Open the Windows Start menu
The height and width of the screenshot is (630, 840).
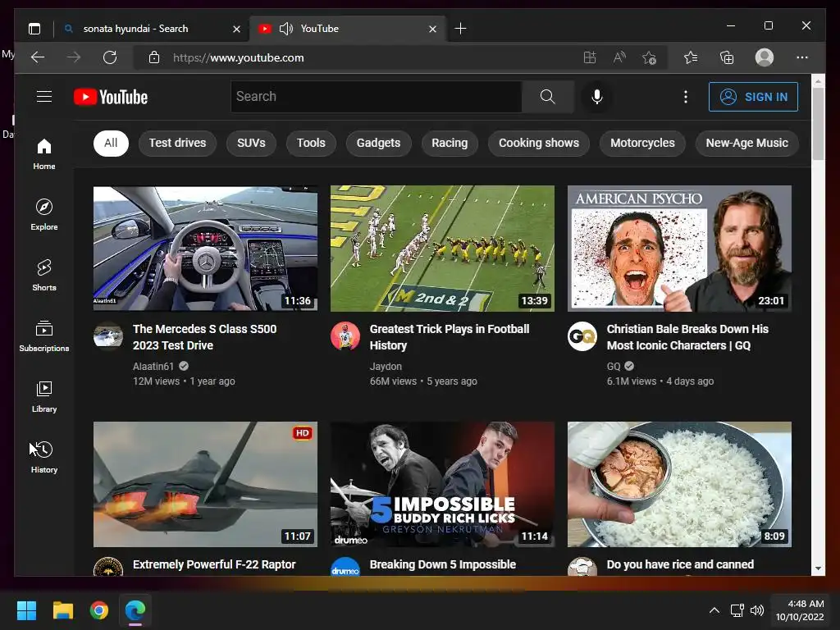(x=26, y=610)
